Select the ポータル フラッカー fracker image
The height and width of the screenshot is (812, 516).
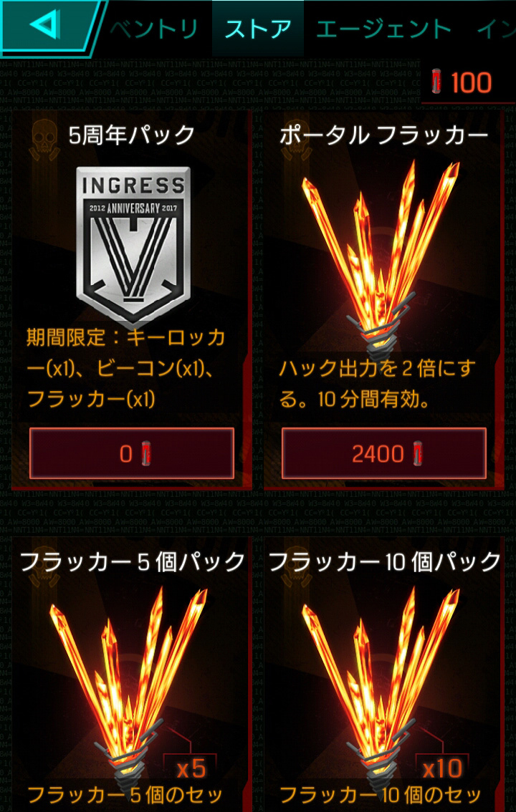382,256
